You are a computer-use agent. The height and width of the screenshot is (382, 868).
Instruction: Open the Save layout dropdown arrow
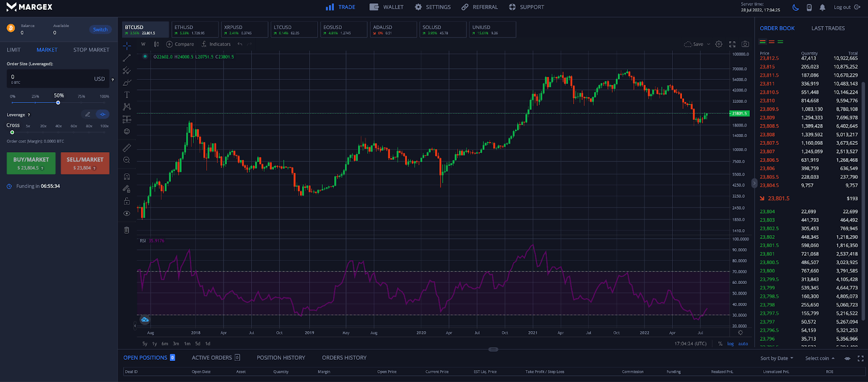(x=709, y=44)
